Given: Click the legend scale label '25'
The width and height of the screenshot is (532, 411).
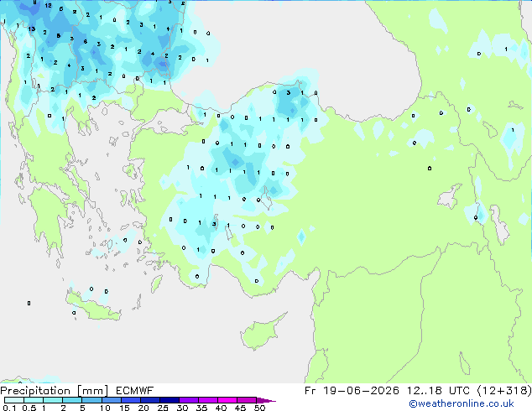Looking at the screenshot, I should pyautogui.click(x=163, y=408).
